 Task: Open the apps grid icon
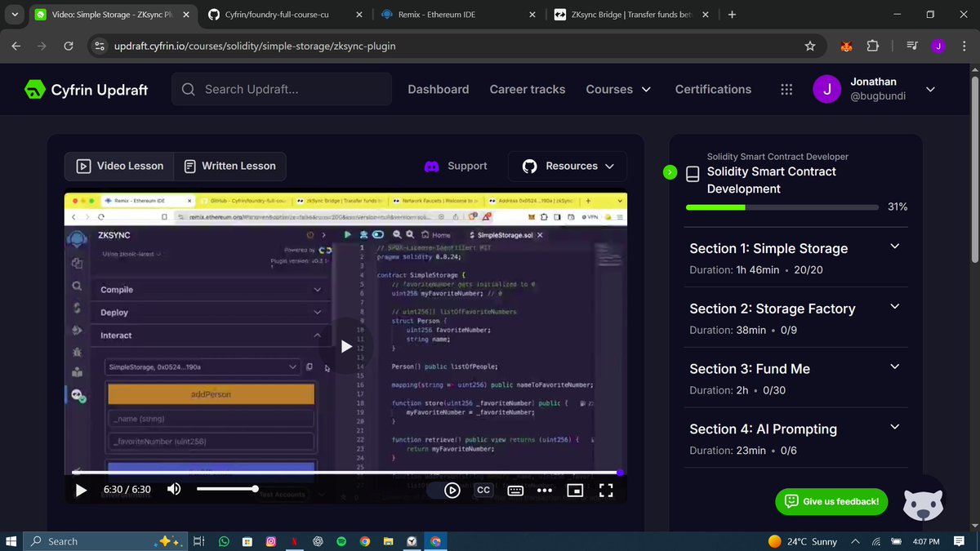pos(786,90)
